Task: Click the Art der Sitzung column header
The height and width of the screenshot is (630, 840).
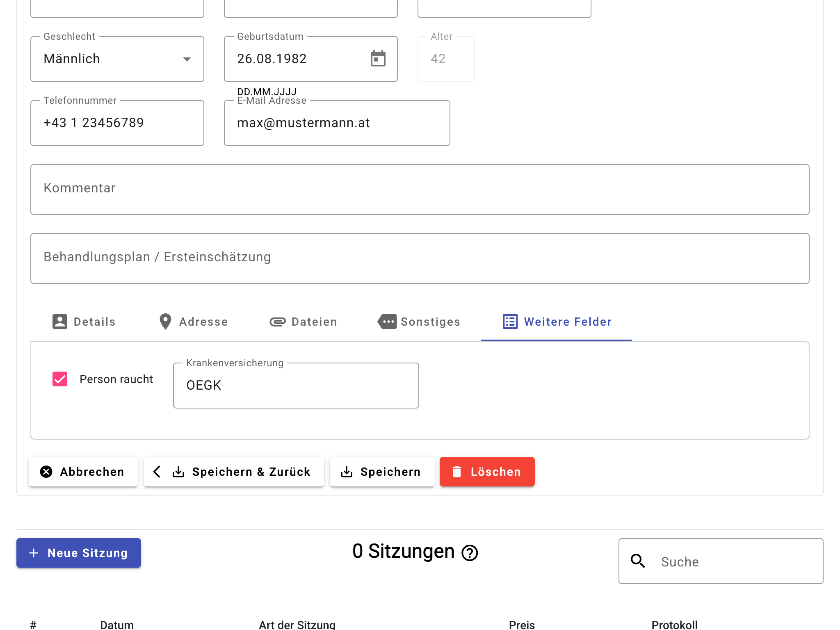Action: click(297, 625)
